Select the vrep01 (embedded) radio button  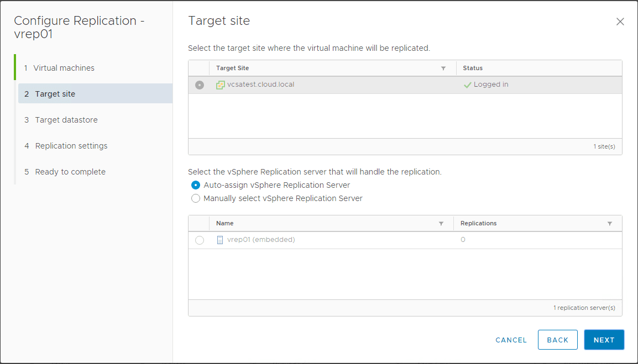(x=200, y=240)
